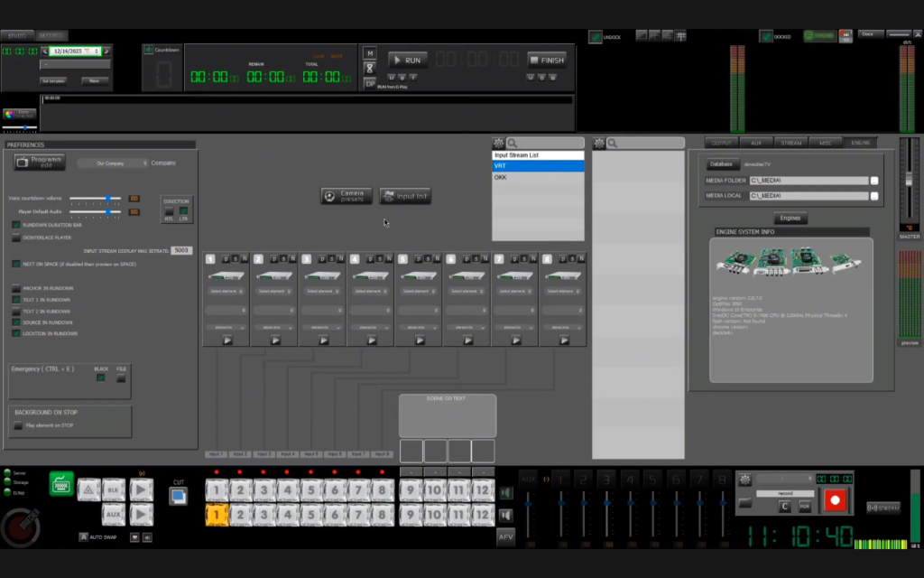Open the OUTPUT tab
The width and height of the screenshot is (924, 578).
coord(721,143)
